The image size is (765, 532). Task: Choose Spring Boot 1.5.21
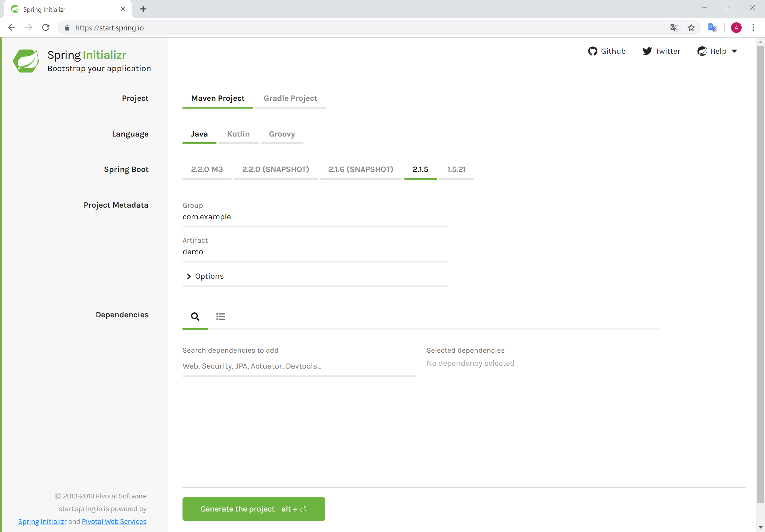[x=456, y=169]
